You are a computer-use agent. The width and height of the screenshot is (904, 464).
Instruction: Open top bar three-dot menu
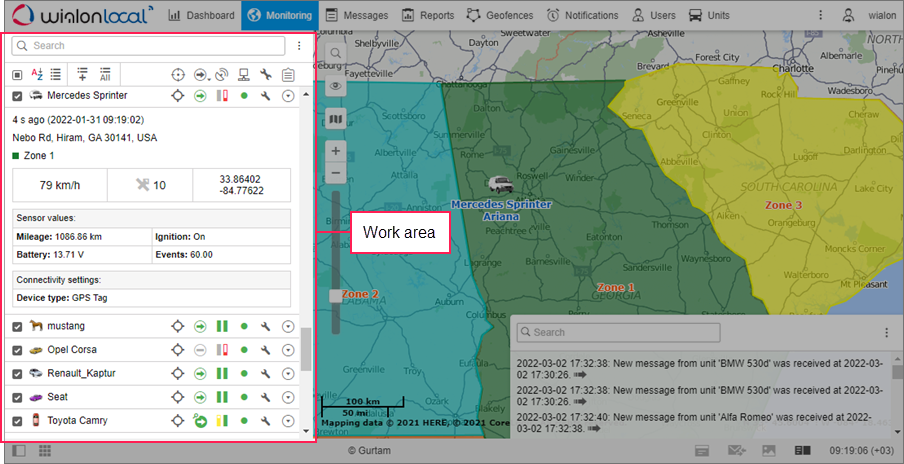[820, 16]
